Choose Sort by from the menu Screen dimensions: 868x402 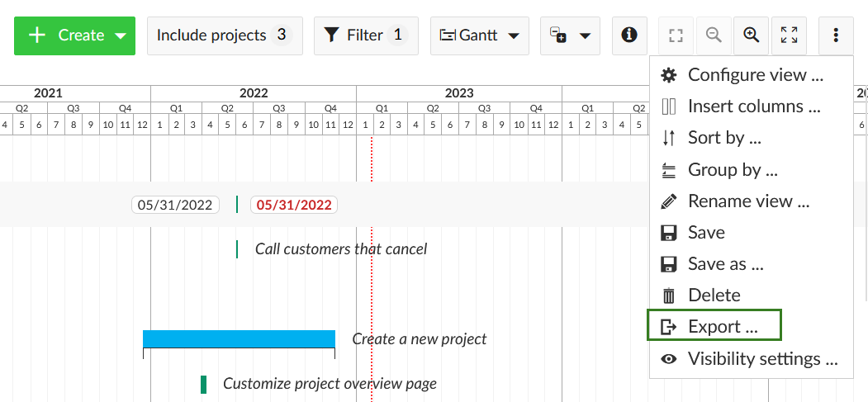724,138
